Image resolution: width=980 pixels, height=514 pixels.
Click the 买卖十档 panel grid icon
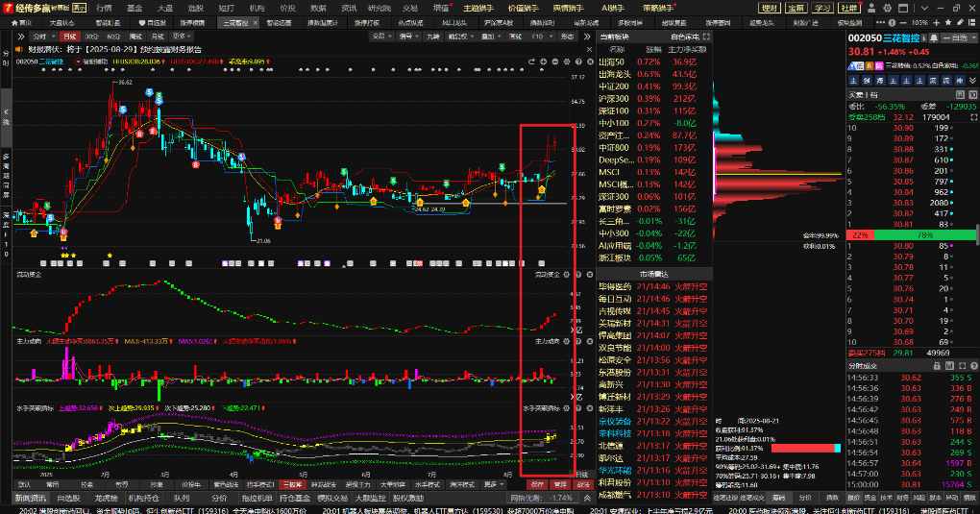point(961,94)
